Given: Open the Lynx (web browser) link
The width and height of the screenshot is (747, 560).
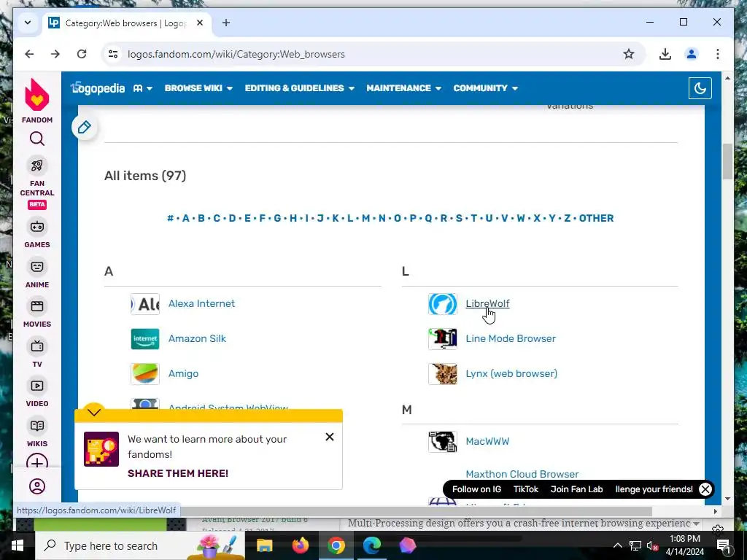Looking at the screenshot, I should coord(511,374).
